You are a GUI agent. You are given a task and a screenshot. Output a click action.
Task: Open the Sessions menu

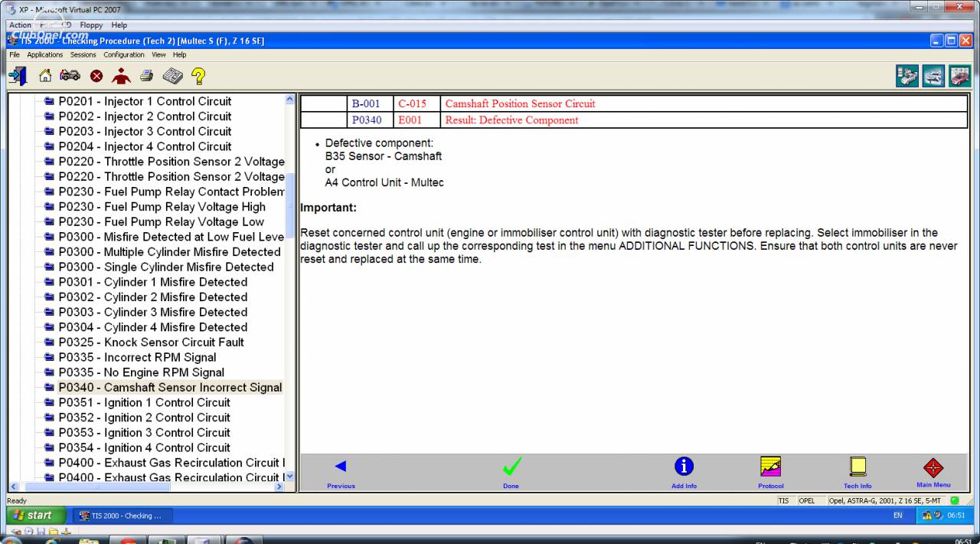(83, 54)
